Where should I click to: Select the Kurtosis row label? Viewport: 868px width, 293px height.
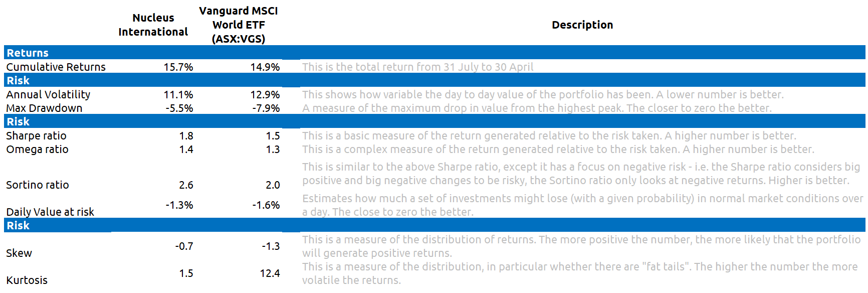point(27,280)
